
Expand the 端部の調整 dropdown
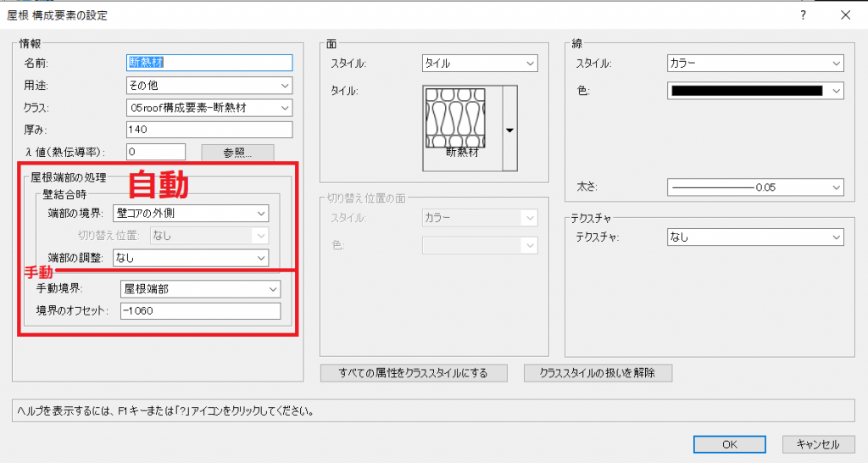190,257
